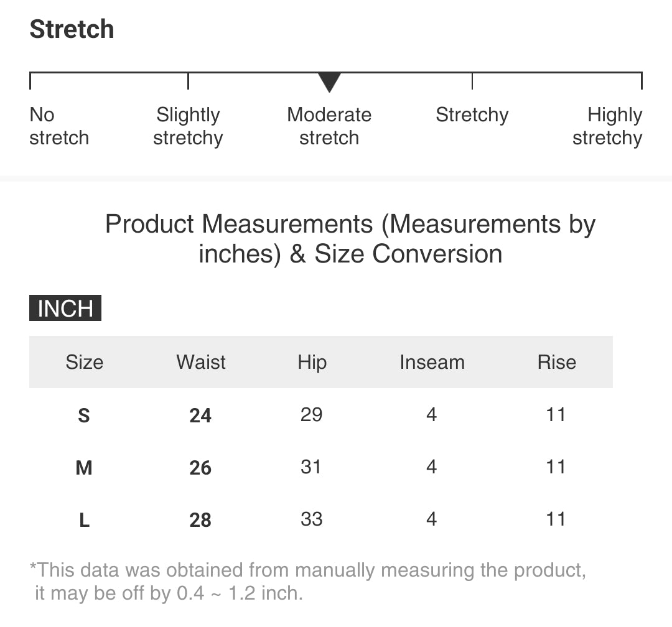672x627 pixels.
Task: Click the Rise column header
Action: coord(556,362)
